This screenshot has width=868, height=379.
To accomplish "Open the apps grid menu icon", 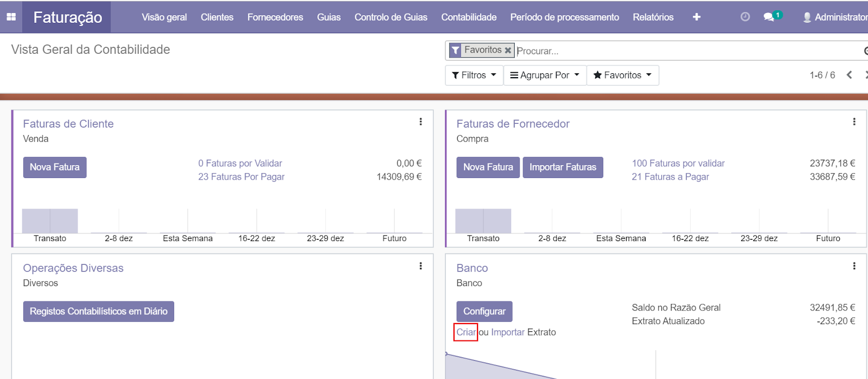I will (x=11, y=17).
